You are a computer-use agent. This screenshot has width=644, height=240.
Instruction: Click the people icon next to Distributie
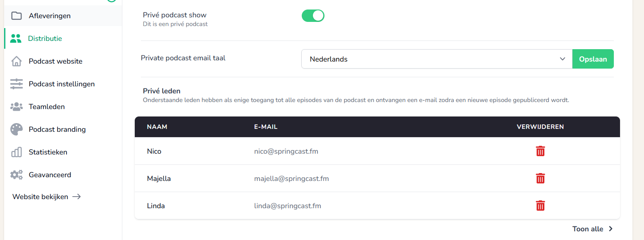tap(16, 38)
